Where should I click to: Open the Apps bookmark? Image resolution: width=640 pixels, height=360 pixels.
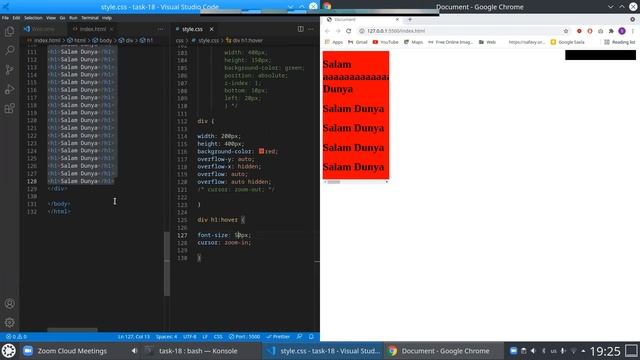pyautogui.click(x=334, y=42)
